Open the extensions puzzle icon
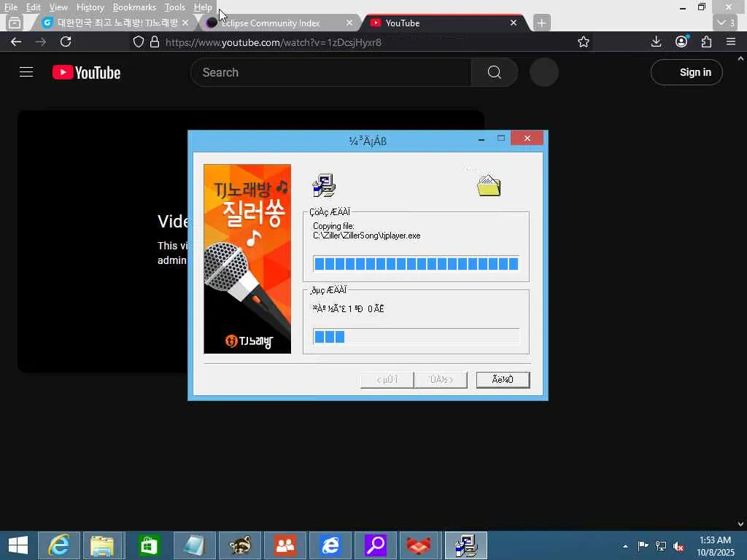Image resolution: width=747 pixels, height=560 pixels. tap(706, 42)
